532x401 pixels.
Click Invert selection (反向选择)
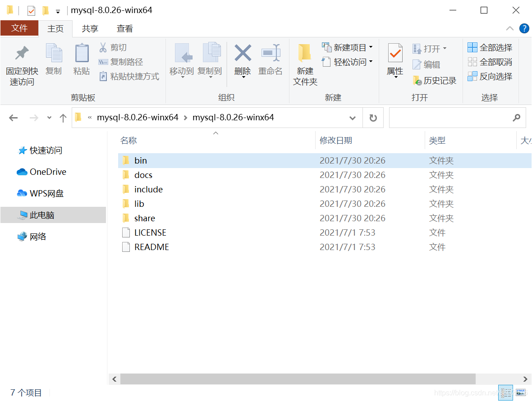pyautogui.click(x=490, y=77)
